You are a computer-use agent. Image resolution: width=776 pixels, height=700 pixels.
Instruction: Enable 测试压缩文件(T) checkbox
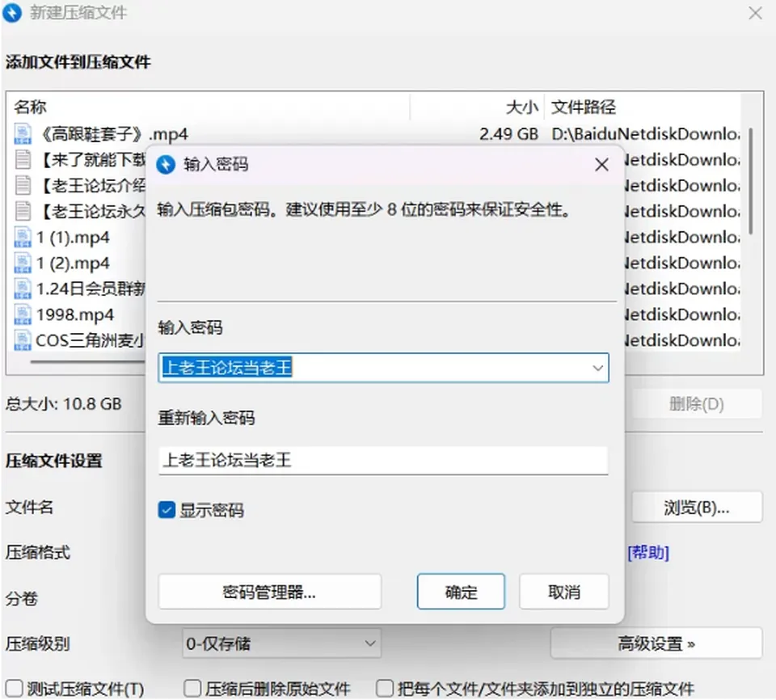(x=15, y=688)
